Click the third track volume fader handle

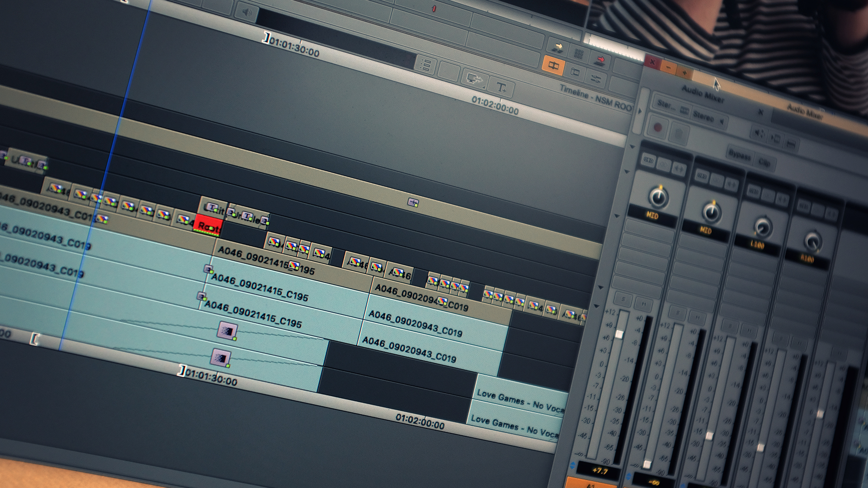pos(709,436)
